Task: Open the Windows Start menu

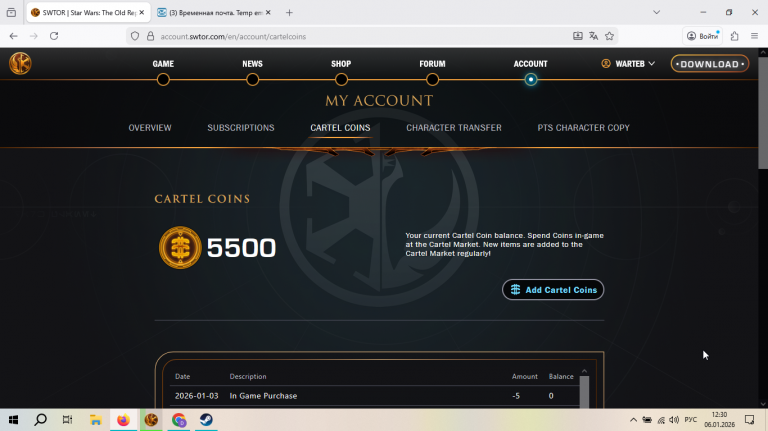Action: pos(14,420)
